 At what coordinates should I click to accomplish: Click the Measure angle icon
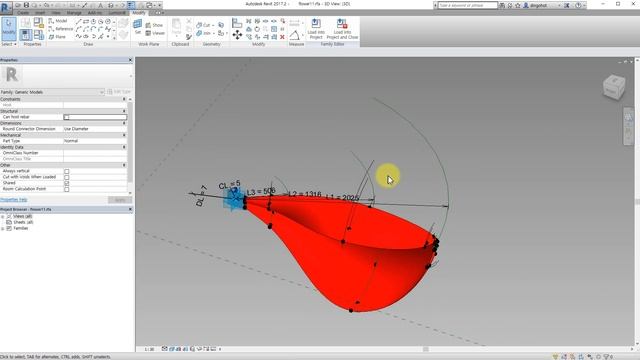pyautogui.click(x=294, y=35)
